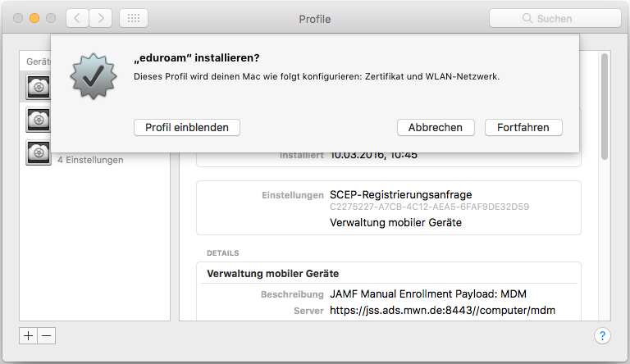Viewport: 630px width, 364px height.
Task: Select the middle profile icon in sidebar
Action: click(38, 120)
